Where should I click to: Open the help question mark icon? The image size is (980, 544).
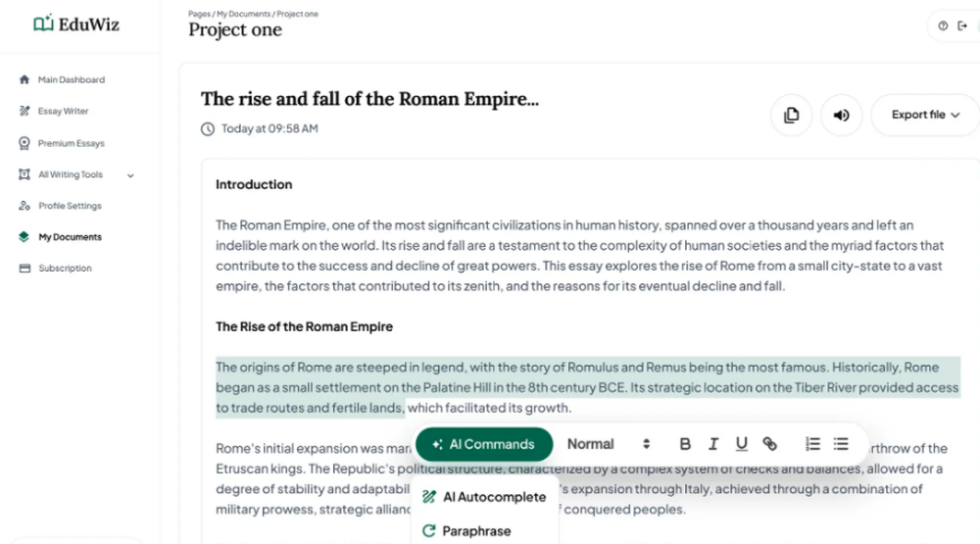(943, 26)
